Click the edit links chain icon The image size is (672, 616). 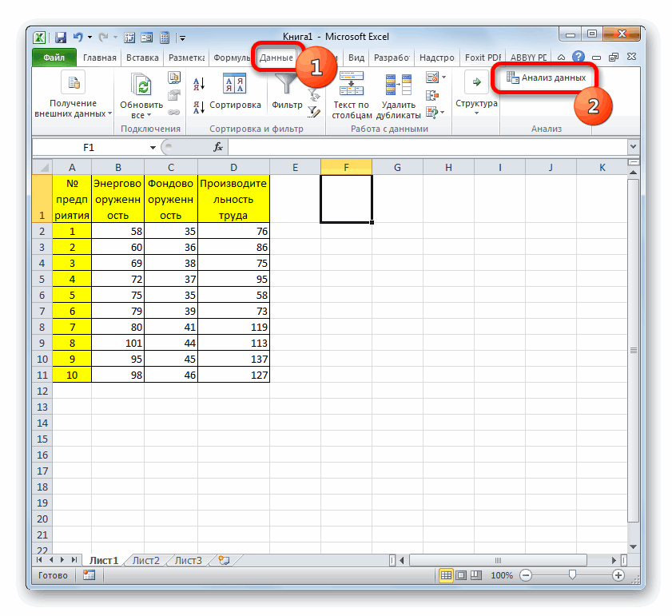[x=173, y=113]
